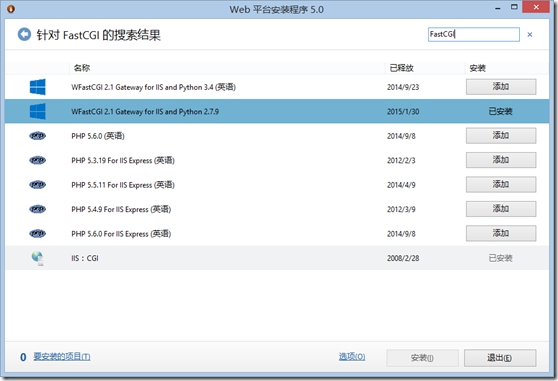Click release date 2012/3/9

(x=401, y=209)
